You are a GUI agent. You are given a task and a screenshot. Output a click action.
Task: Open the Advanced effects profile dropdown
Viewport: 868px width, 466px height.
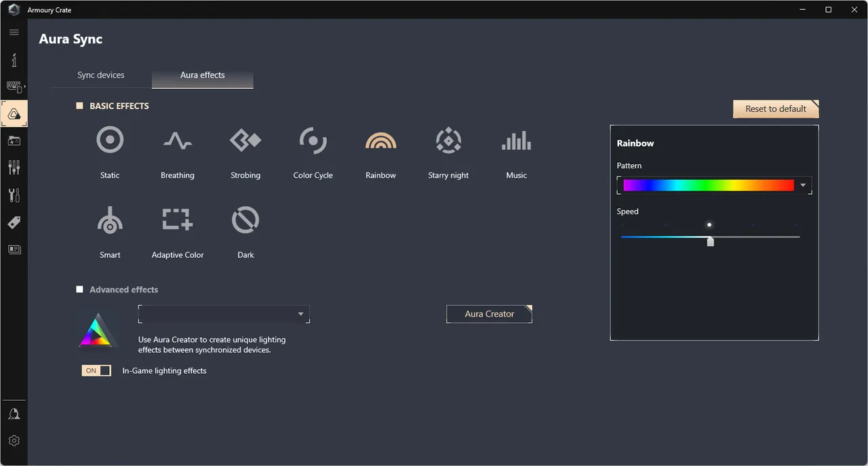tap(224, 314)
